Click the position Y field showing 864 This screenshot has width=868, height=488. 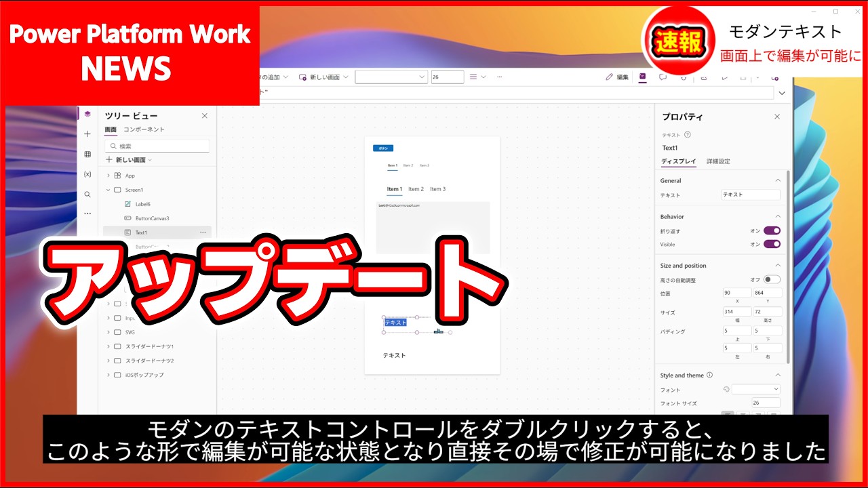[767, 293]
